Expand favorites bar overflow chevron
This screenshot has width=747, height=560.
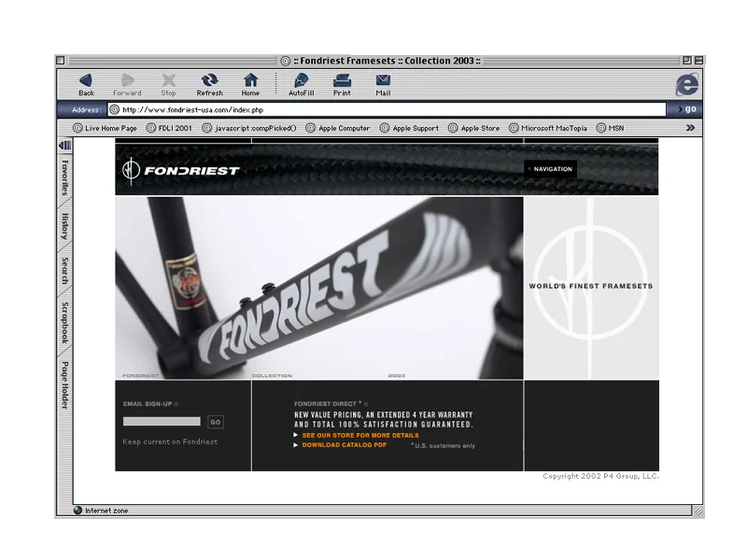690,128
